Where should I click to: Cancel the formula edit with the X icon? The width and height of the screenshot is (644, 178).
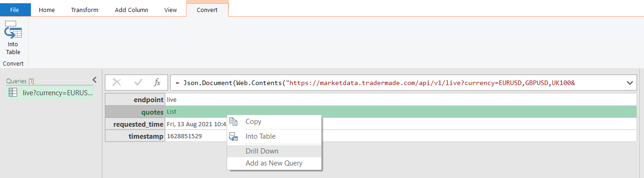coord(117,83)
